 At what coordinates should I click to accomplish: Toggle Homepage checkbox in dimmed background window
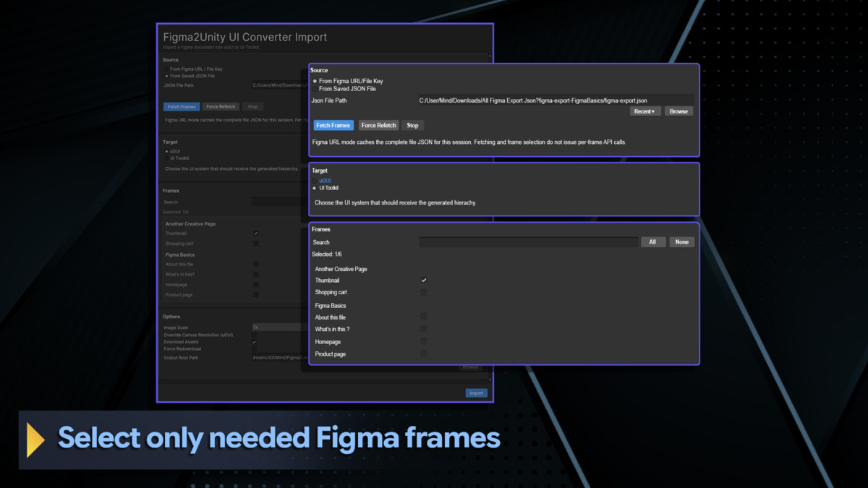pyautogui.click(x=256, y=285)
